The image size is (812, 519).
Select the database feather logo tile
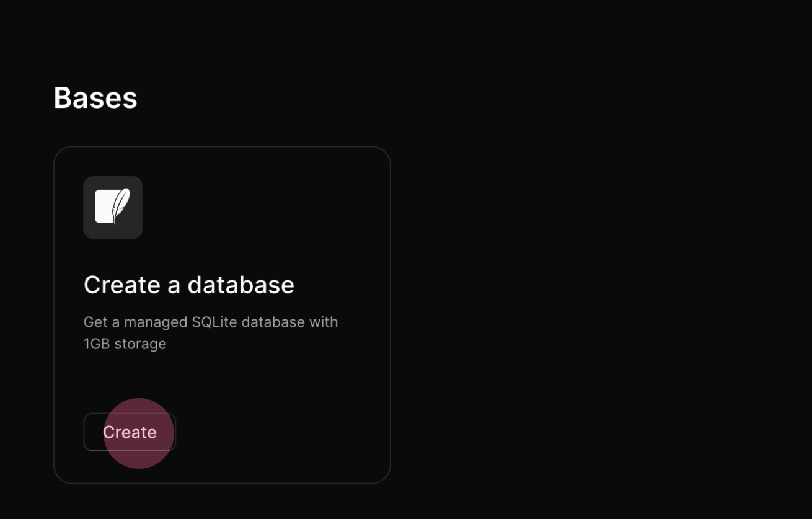point(113,207)
